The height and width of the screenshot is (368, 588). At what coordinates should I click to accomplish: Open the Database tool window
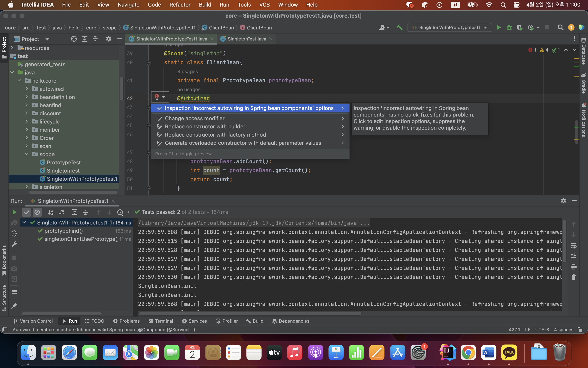click(x=584, y=51)
